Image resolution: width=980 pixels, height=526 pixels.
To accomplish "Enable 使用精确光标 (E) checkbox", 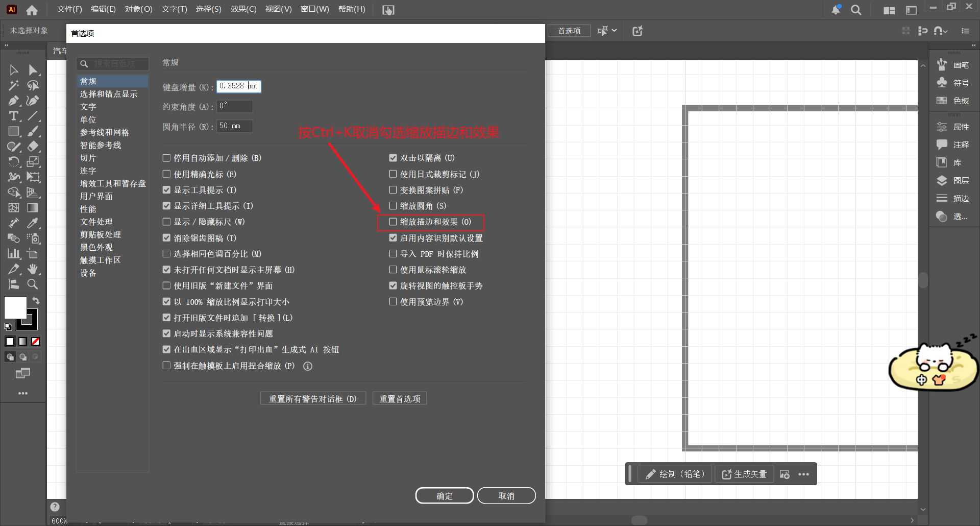I will (166, 174).
